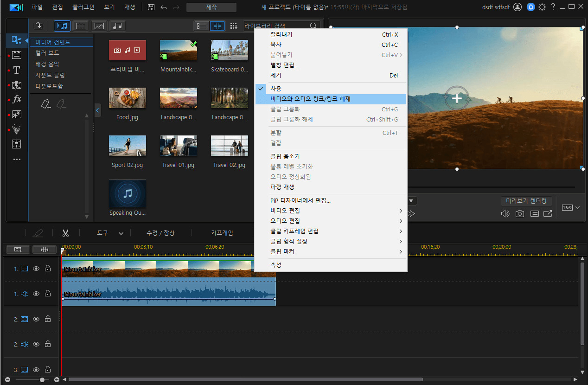This screenshot has height=385, width=588.
Task: Lock audio track 1
Action: click(x=48, y=294)
